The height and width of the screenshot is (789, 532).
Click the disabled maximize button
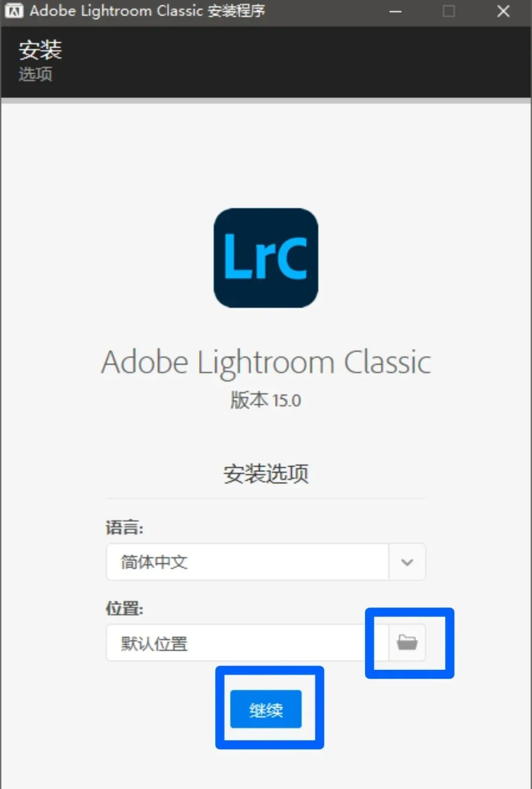[x=449, y=11]
